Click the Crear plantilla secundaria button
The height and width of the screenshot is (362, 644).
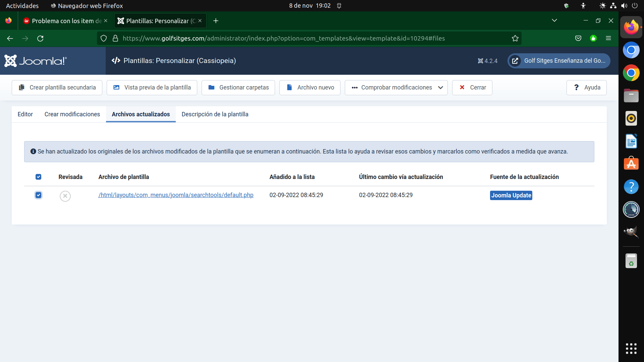coord(57,87)
